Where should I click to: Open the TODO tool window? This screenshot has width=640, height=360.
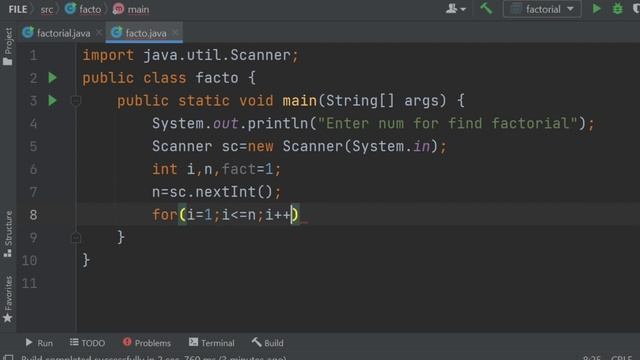coord(87,343)
